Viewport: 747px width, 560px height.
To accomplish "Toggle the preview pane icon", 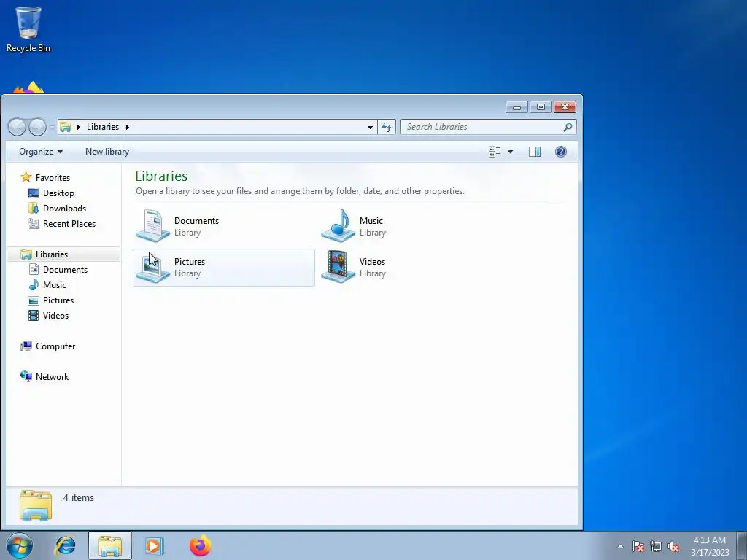I will tap(535, 152).
